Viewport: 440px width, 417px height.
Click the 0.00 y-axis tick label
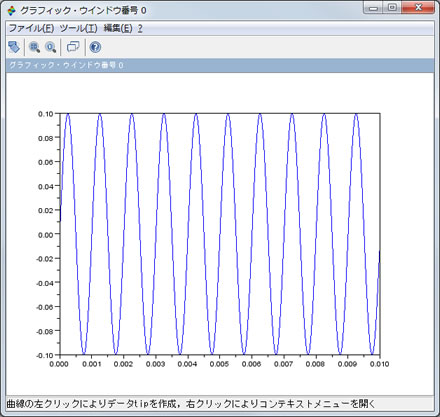pos(46,235)
